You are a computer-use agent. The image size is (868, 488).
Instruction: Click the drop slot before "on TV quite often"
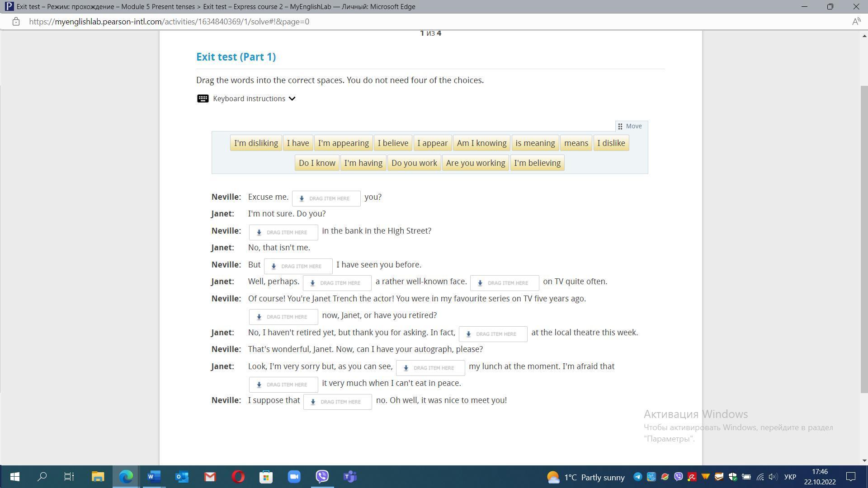(504, 283)
